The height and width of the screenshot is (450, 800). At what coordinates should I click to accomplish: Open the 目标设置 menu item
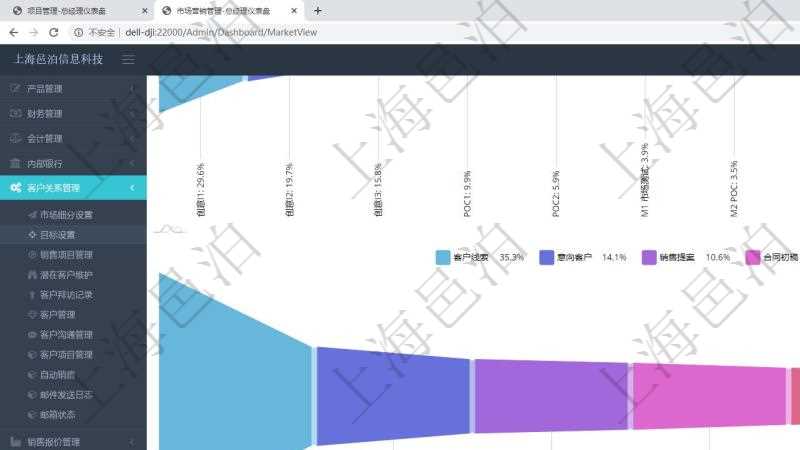coord(57,235)
